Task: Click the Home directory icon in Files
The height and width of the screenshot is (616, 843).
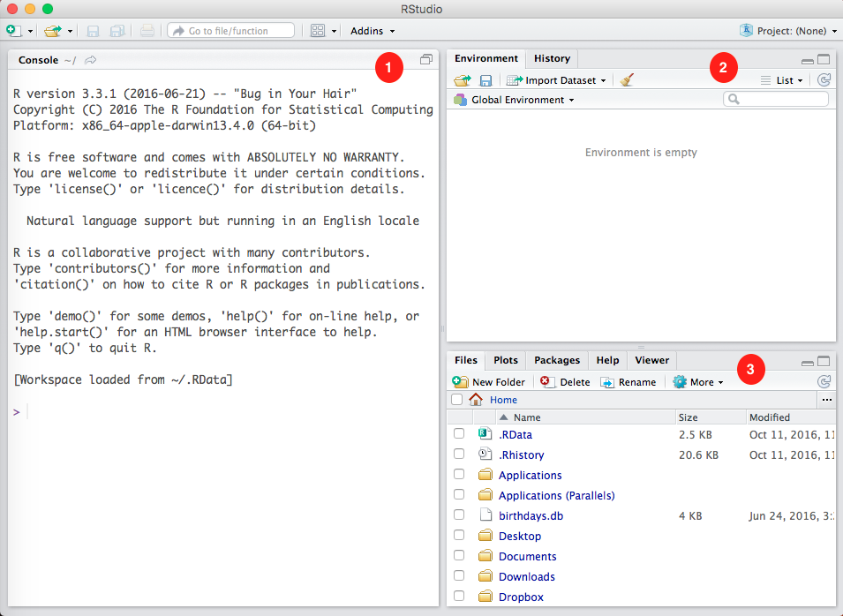Action: click(x=477, y=400)
